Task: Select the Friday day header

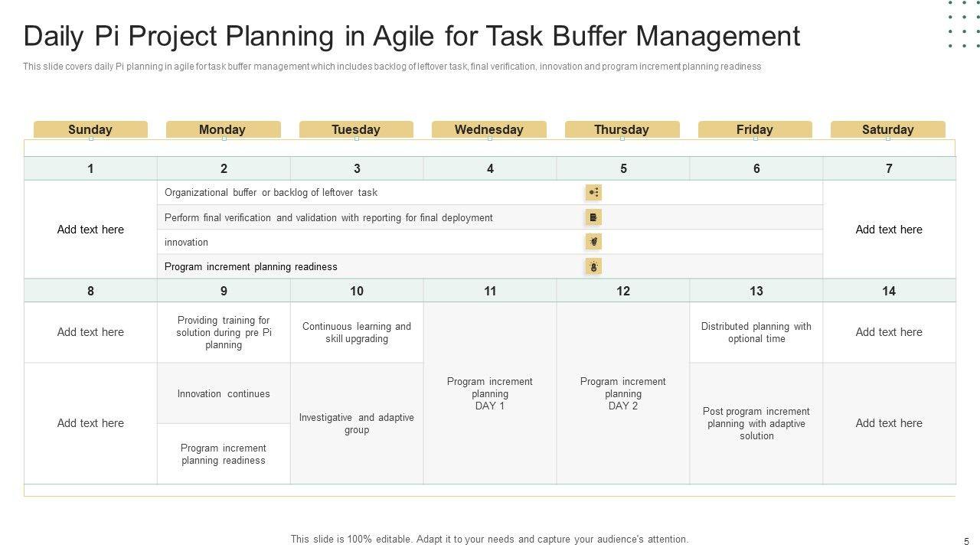Action: 754,129
